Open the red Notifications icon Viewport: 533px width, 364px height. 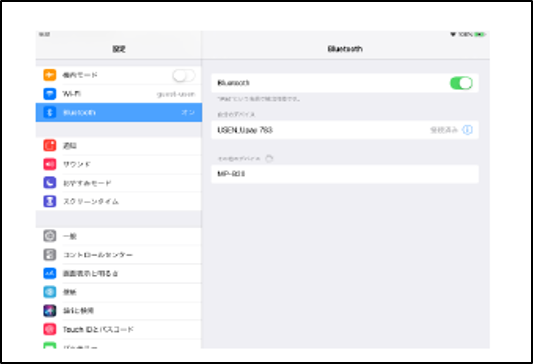[x=50, y=145]
